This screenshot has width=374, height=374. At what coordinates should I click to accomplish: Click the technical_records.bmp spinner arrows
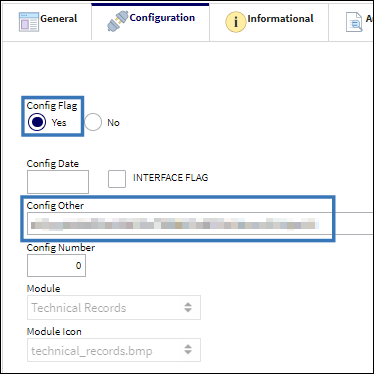click(x=188, y=349)
